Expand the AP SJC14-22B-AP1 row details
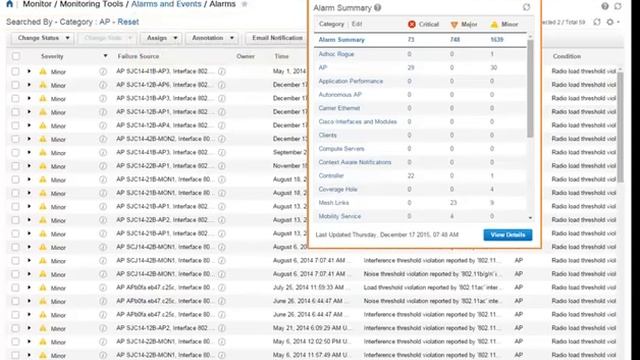Screen dimensions: 640x360 29,166
